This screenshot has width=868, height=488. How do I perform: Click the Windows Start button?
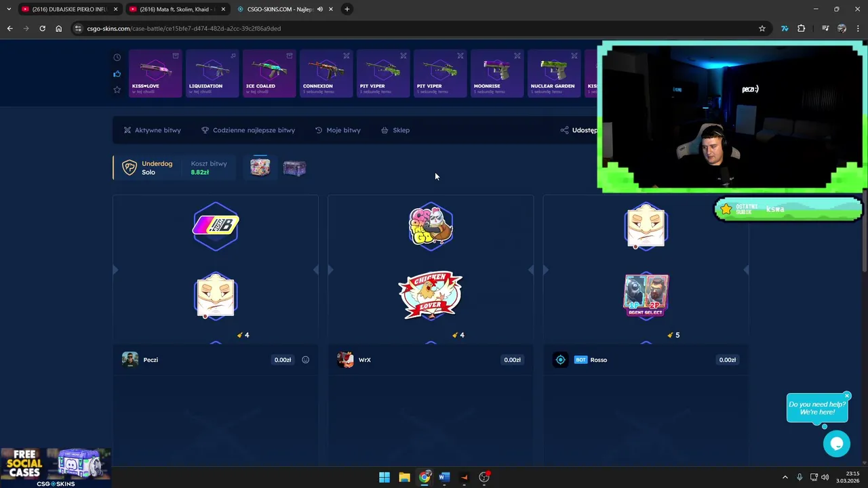pyautogui.click(x=384, y=477)
